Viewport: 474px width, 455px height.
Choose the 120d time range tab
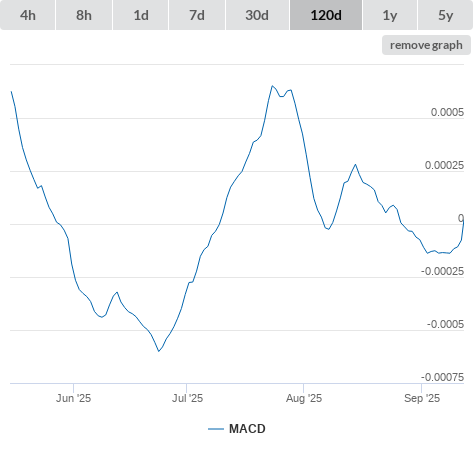[326, 15]
